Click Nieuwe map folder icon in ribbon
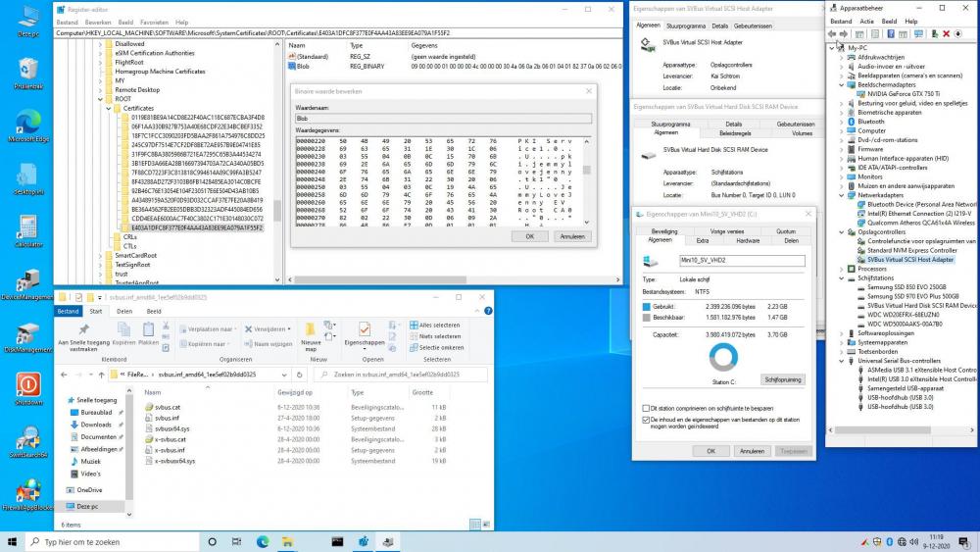This screenshot has height=552, width=980. coord(310,329)
